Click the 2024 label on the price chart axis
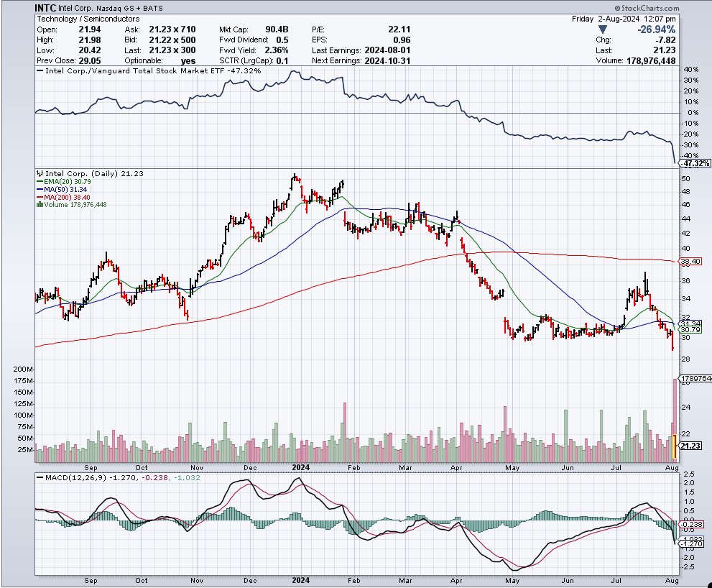The image size is (712, 588). click(300, 467)
